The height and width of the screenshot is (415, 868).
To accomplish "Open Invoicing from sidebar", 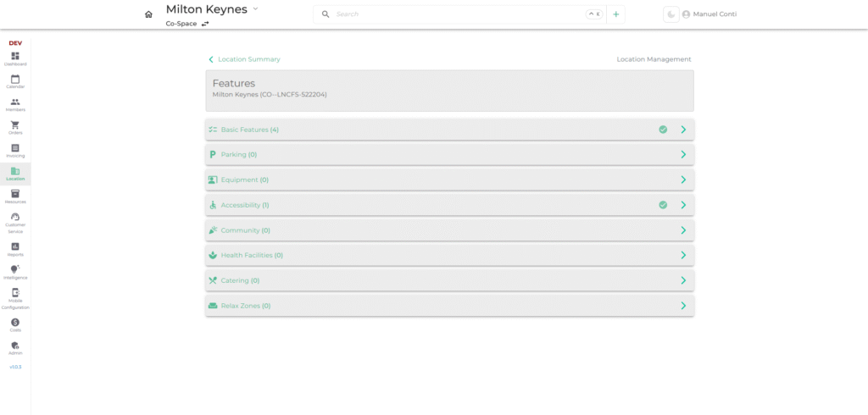I will tap(15, 150).
